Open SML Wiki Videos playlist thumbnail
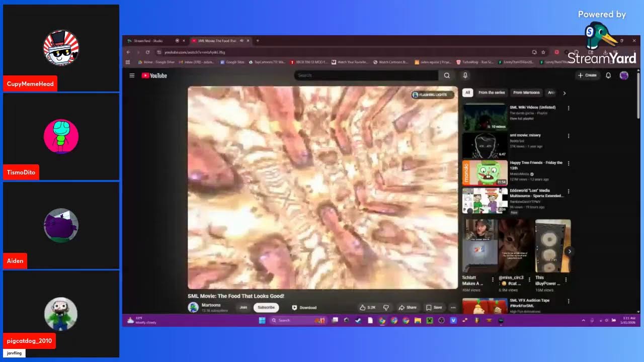 click(485, 117)
